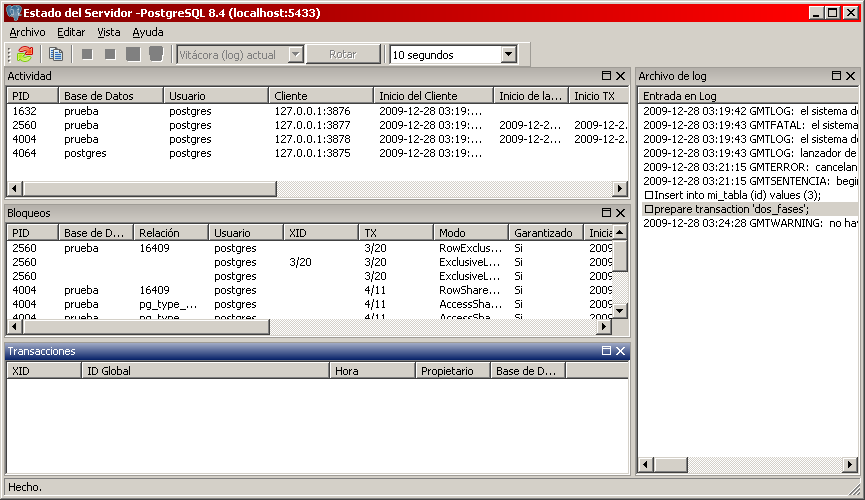Click the Hora column header in Transacciones
Viewport: 865px width, 500px height.
[x=372, y=370]
